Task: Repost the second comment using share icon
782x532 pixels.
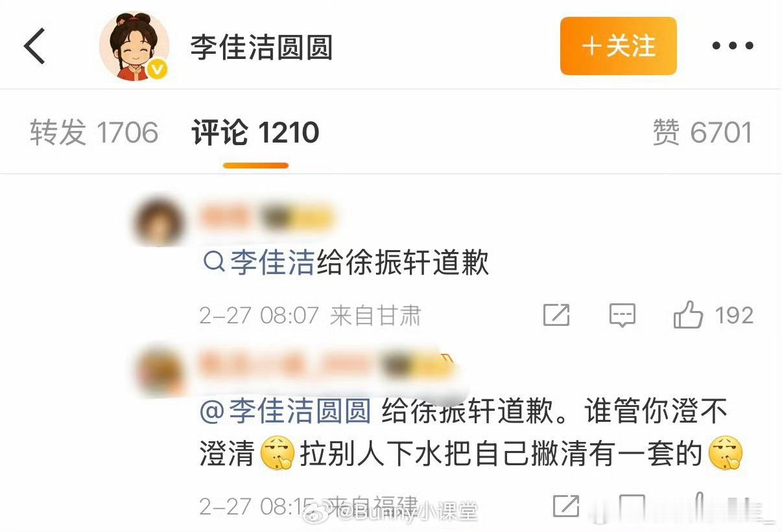Action: 566,506
